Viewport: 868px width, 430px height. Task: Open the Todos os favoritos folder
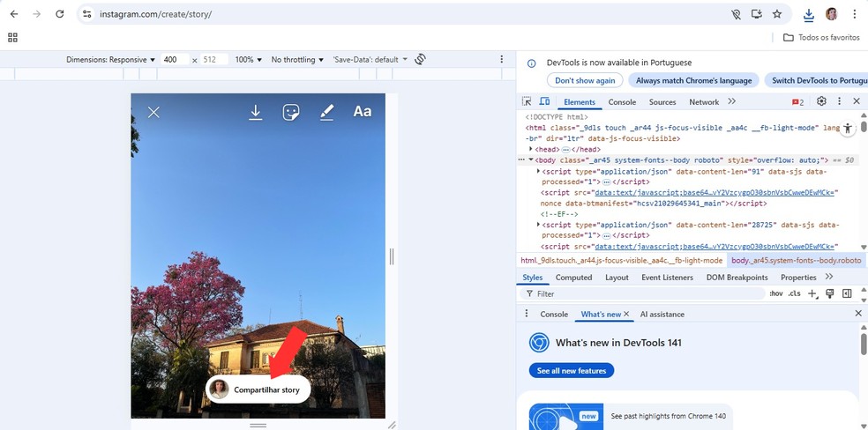tap(821, 38)
